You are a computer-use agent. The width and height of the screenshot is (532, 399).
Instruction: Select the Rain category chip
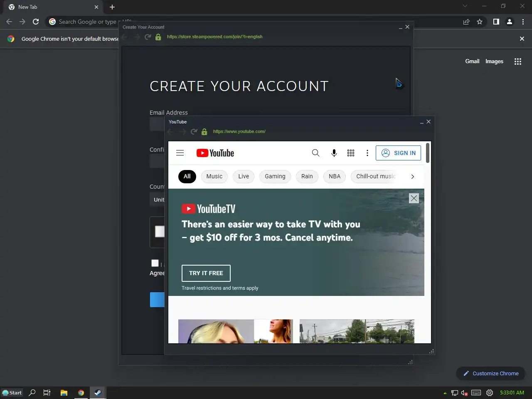click(307, 176)
